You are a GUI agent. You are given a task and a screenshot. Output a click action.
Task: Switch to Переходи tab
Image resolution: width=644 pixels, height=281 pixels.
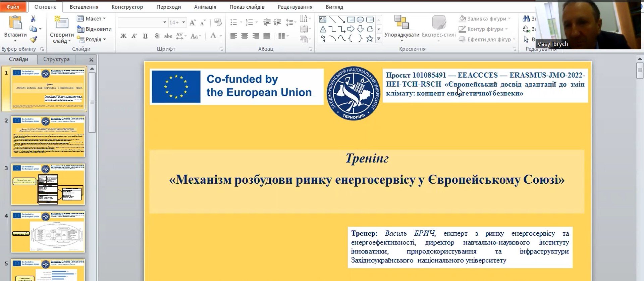click(168, 7)
